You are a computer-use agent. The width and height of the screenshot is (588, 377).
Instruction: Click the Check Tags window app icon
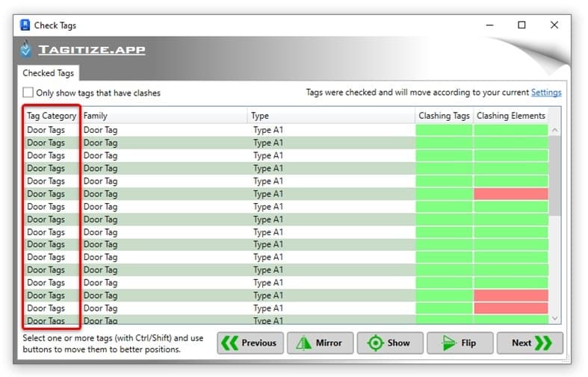[x=25, y=25]
